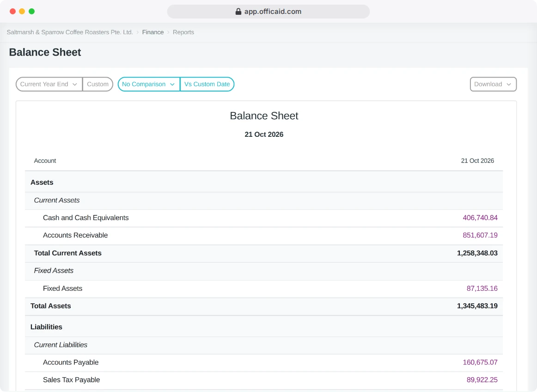Click the Current Assets subheading
This screenshot has height=392, width=537.
point(57,201)
